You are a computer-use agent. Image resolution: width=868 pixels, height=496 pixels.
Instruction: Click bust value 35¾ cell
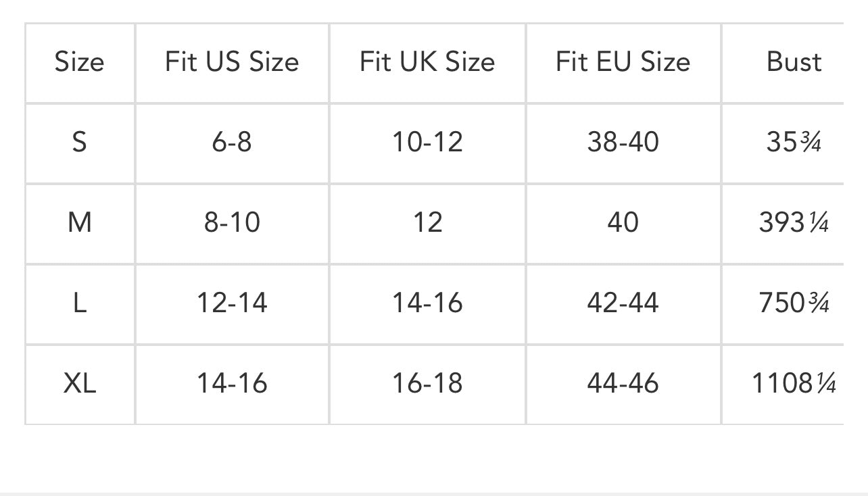[x=794, y=143]
